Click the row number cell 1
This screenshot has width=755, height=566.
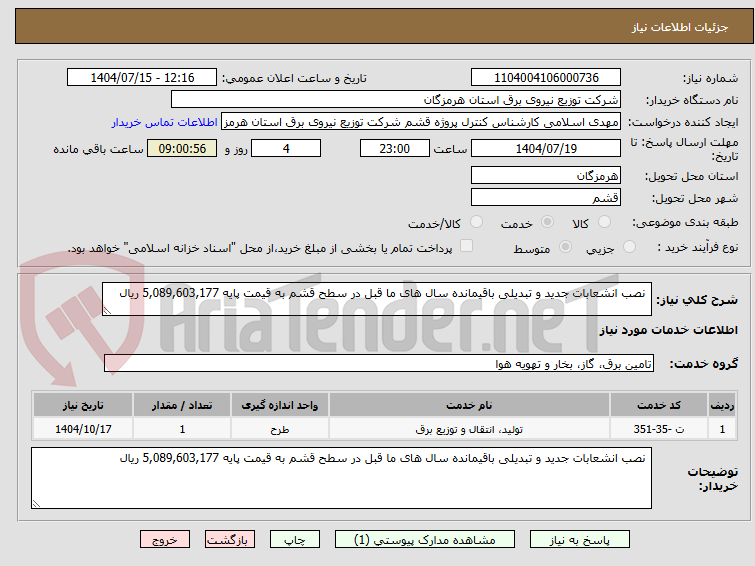tap(722, 429)
